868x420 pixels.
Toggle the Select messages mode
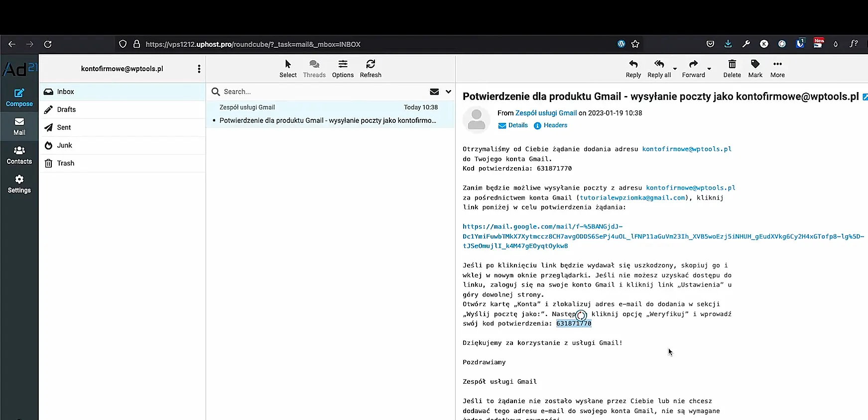pos(288,68)
